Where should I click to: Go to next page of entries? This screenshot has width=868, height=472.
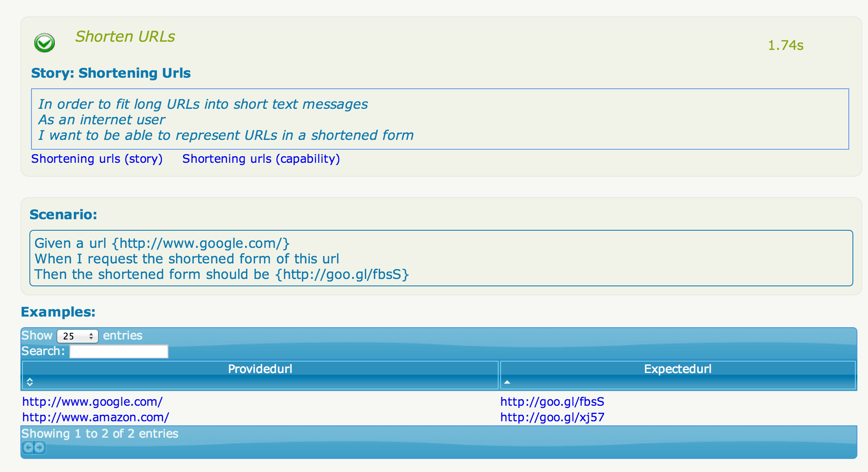pos(40,447)
